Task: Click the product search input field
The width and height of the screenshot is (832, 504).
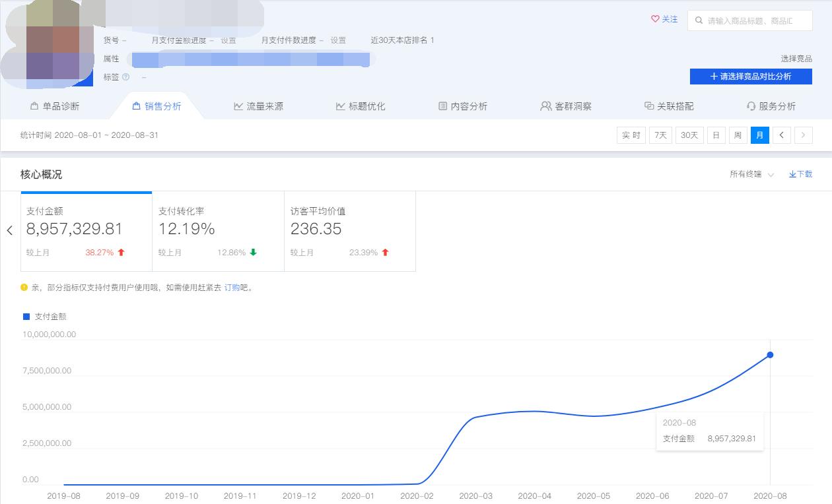Action: coord(753,20)
